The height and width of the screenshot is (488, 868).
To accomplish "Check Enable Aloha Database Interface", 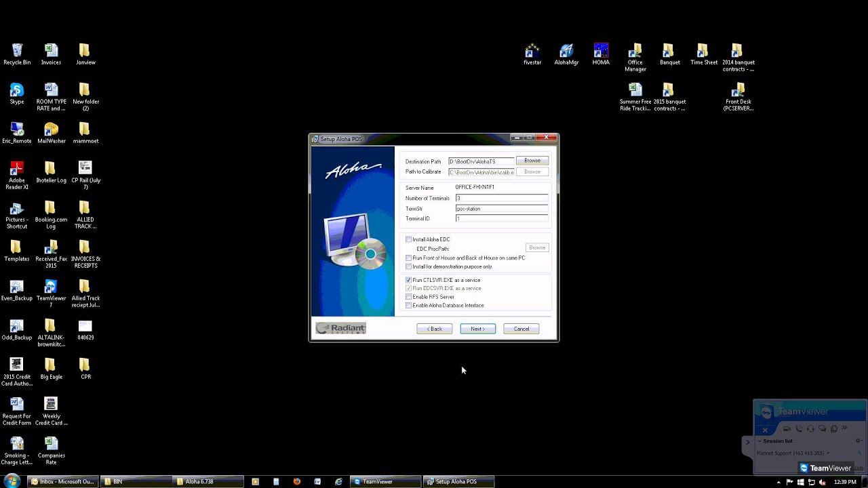I will [409, 306].
